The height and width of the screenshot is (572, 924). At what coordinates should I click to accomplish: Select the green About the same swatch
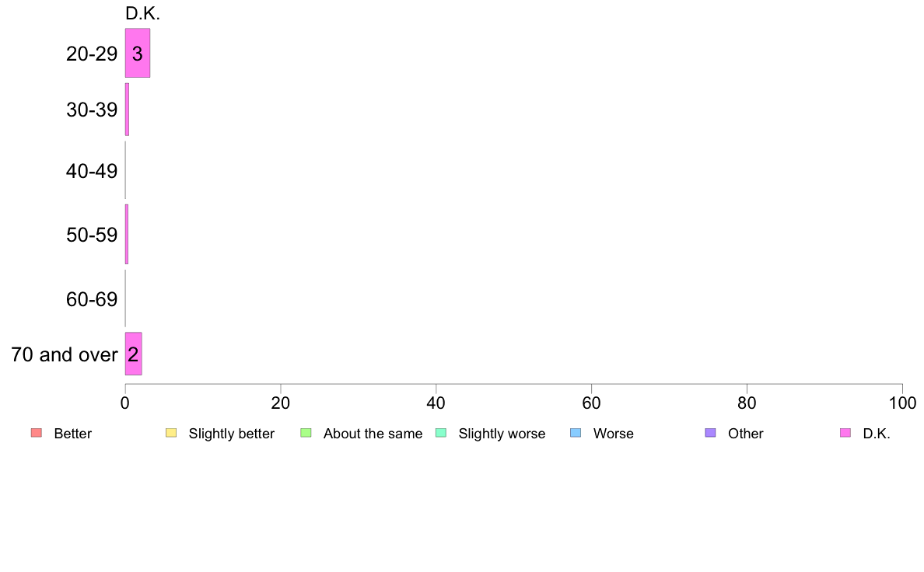tap(306, 433)
